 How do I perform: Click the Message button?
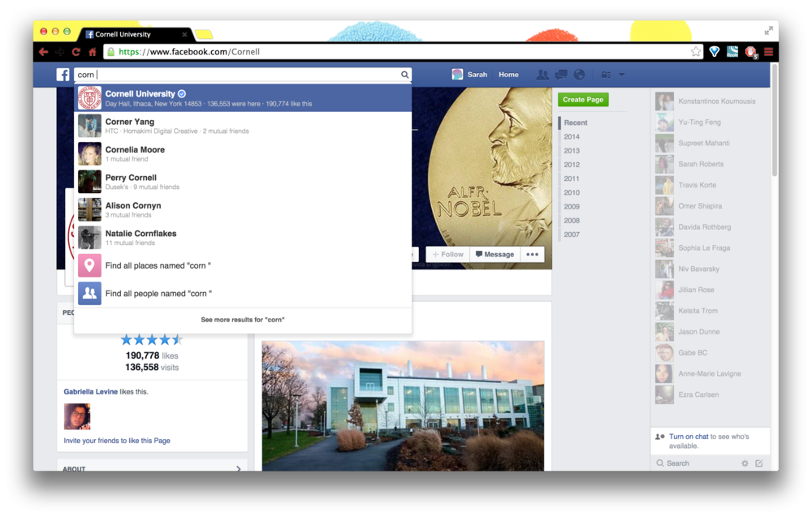(495, 254)
